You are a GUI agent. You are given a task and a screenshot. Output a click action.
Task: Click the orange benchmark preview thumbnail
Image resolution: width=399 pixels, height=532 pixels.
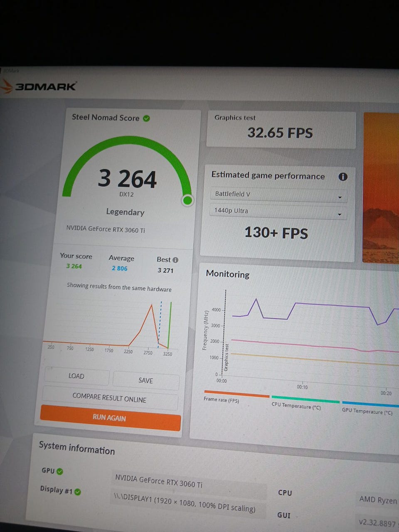(381, 188)
